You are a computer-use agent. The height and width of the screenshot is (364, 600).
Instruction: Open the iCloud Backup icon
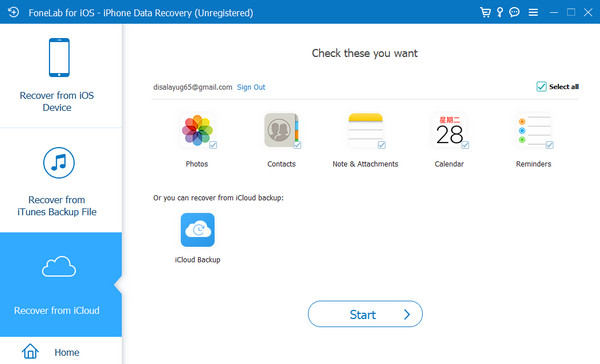point(197,230)
